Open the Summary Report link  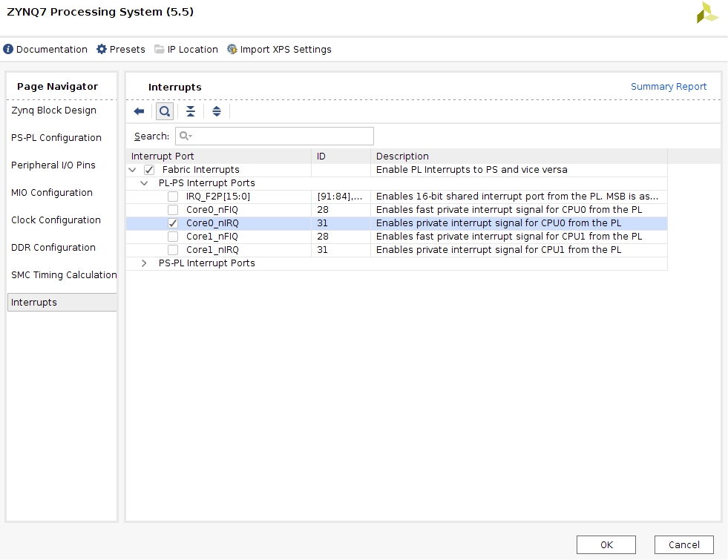coord(669,87)
